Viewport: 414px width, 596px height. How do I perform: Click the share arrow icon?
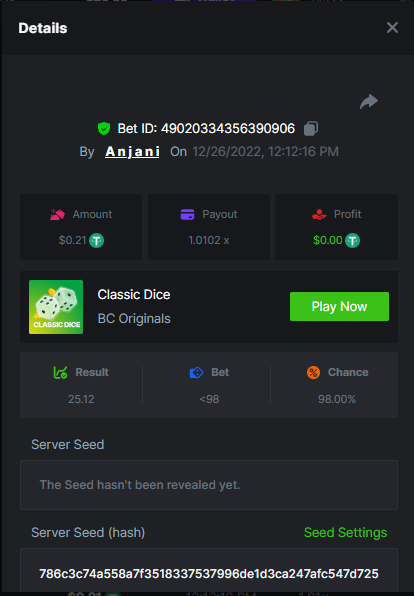[x=369, y=101]
